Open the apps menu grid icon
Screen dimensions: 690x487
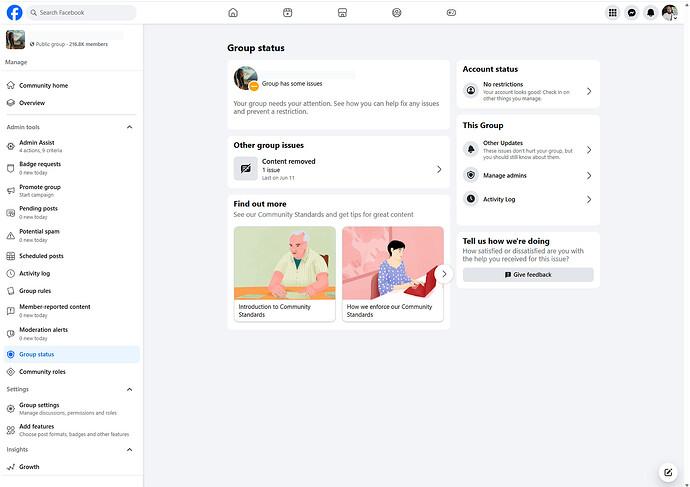pos(613,13)
